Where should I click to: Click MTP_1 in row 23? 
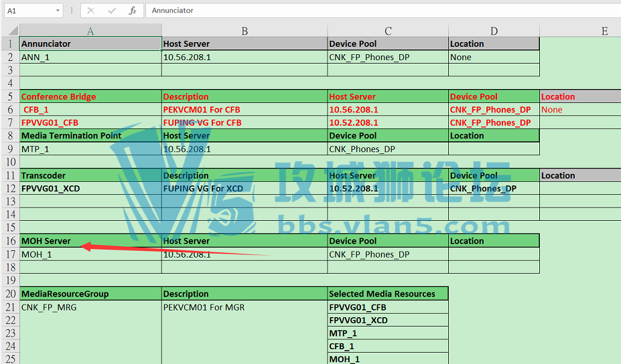(388, 333)
